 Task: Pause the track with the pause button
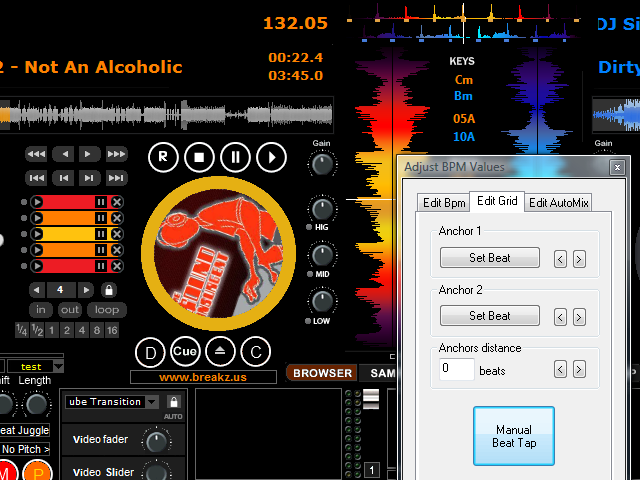click(236, 157)
